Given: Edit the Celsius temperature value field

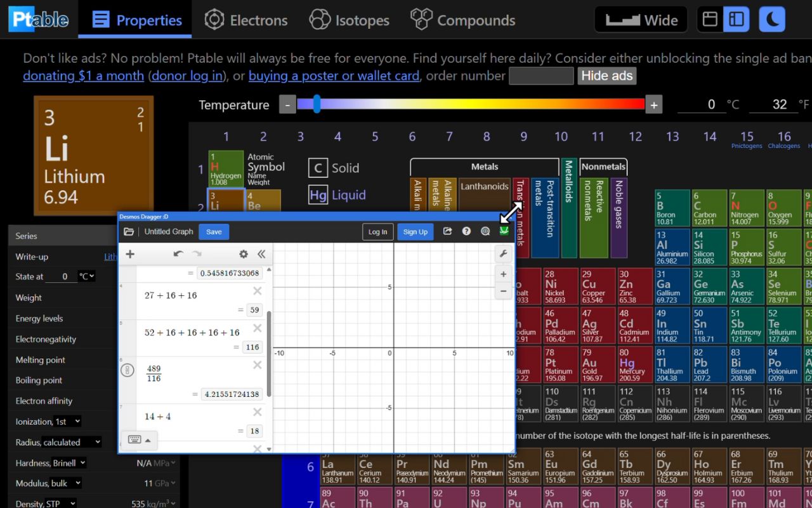Looking at the screenshot, I should [700, 105].
